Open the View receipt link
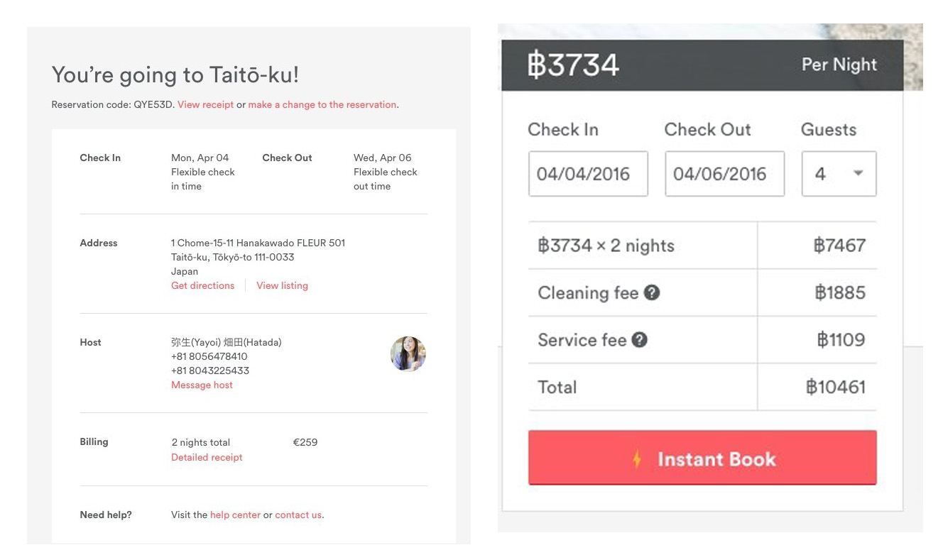Viewport: 943px width, 560px height. pyautogui.click(x=205, y=104)
